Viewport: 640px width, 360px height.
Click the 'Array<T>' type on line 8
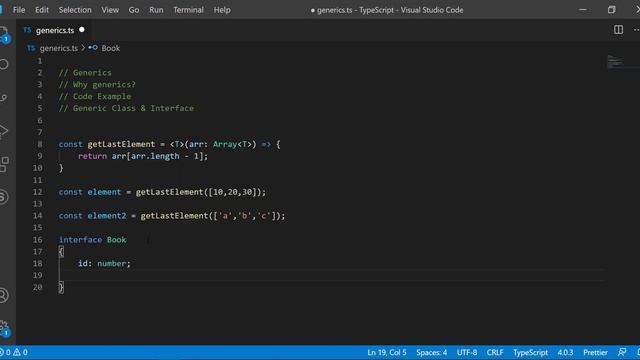pos(232,144)
